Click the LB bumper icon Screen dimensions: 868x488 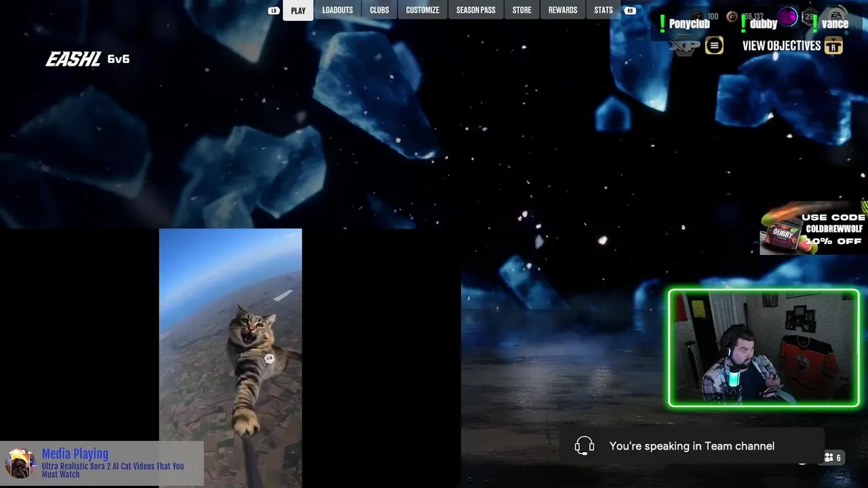coord(273,11)
